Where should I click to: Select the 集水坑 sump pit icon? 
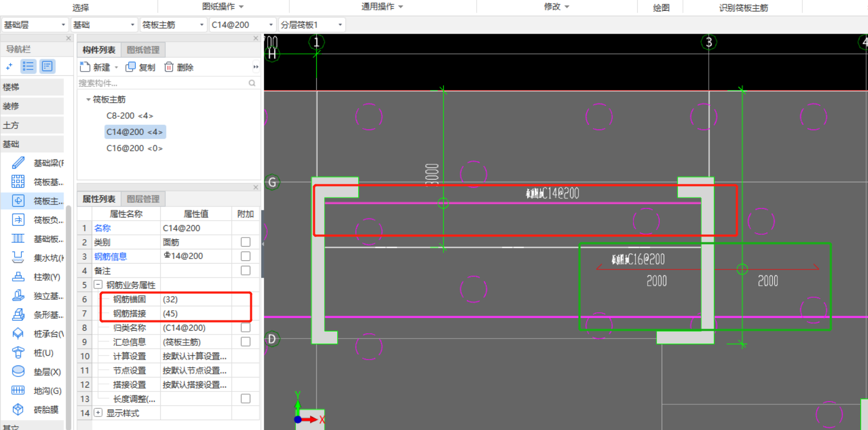tap(18, 258)
